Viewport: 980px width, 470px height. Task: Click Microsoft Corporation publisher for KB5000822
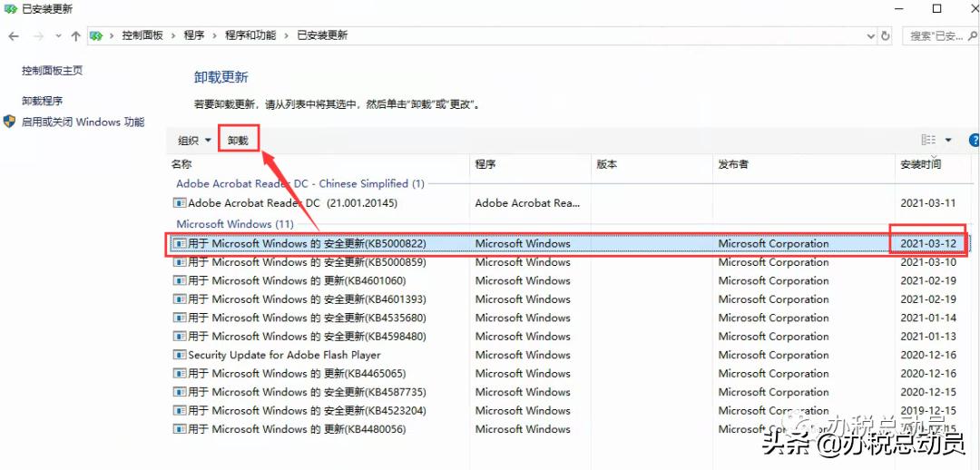(774, 243)
